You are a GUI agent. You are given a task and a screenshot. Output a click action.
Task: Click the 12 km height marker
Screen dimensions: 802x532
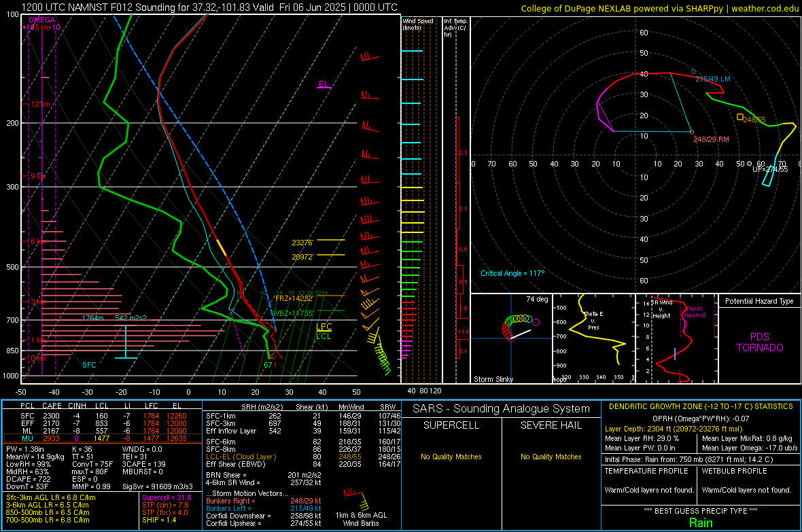40,104
